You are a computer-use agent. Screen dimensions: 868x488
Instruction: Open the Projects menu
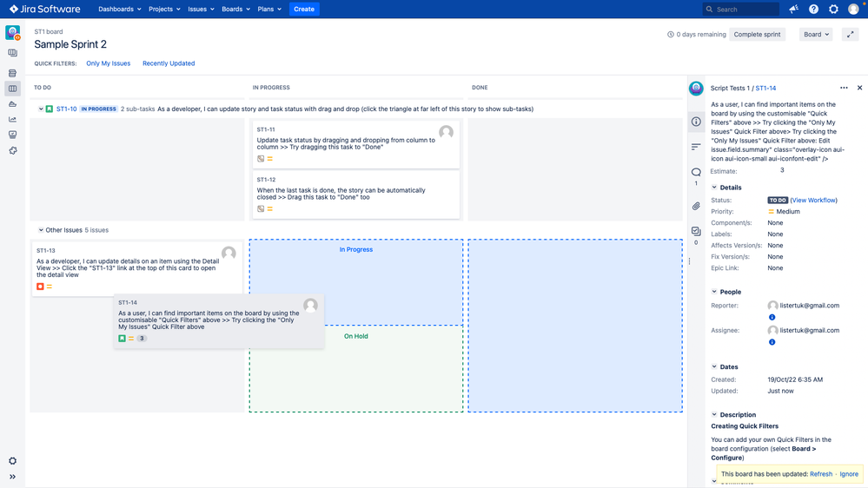[x=164, y=9]
